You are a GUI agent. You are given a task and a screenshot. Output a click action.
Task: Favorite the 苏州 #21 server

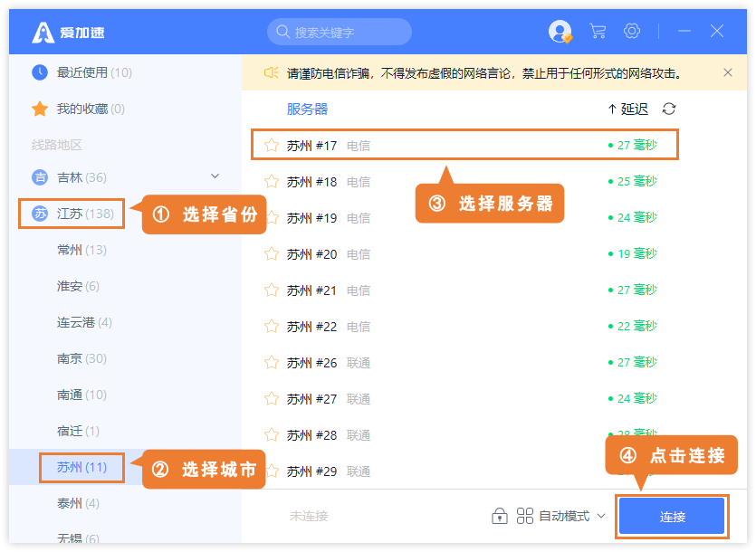(272, 290)
